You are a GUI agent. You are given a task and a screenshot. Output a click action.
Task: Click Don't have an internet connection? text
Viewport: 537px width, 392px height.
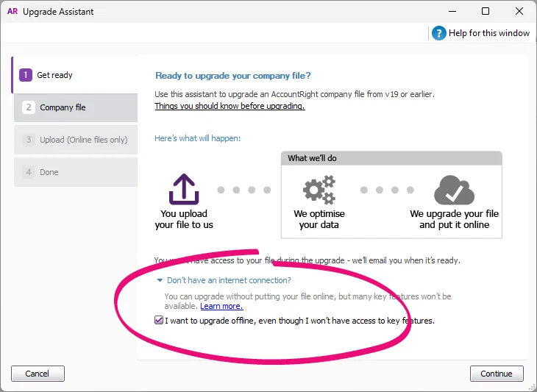click(229, 280)
